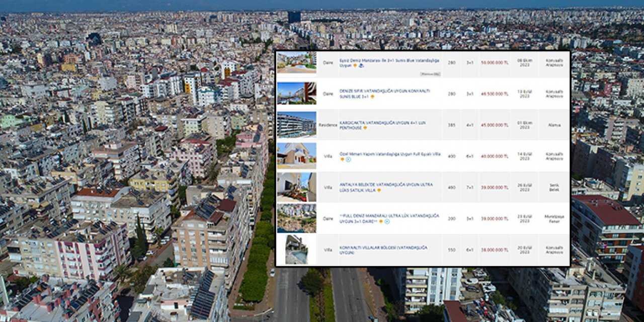This screenshot has width=644, height=322.
Task: Click yellow pin icon on Full Deniz Manzaralı listing
Action: 381,221
